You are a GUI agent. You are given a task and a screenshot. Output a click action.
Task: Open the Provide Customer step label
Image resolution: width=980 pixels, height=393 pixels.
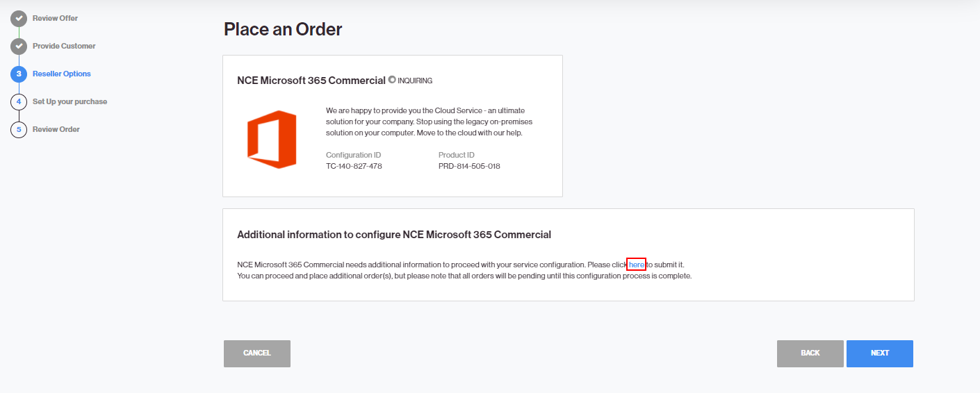tap(64, 46)
